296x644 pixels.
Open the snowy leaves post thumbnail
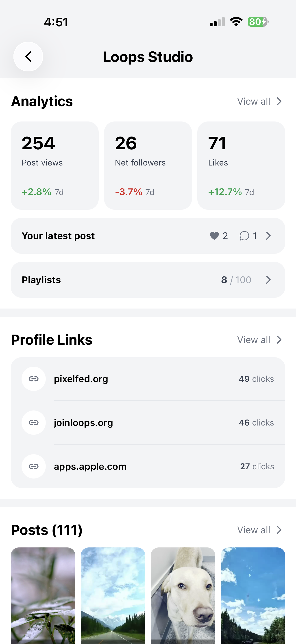point(43,595)
